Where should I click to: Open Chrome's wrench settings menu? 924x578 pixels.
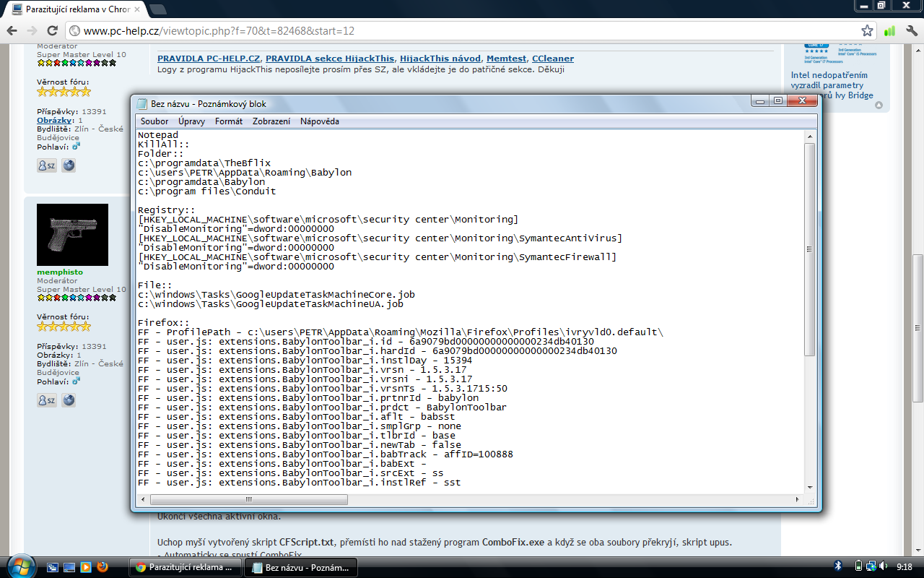click(910, 31)
